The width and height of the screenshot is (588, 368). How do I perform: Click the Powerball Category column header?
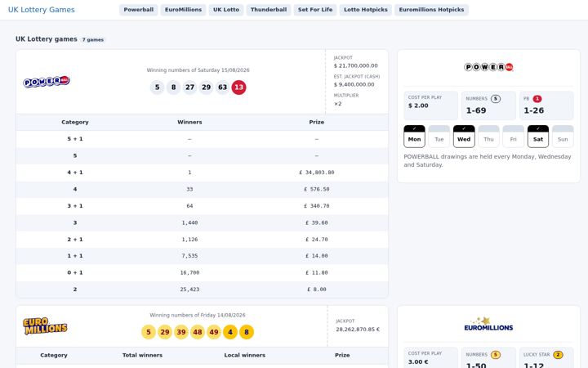tap(75, 122)
